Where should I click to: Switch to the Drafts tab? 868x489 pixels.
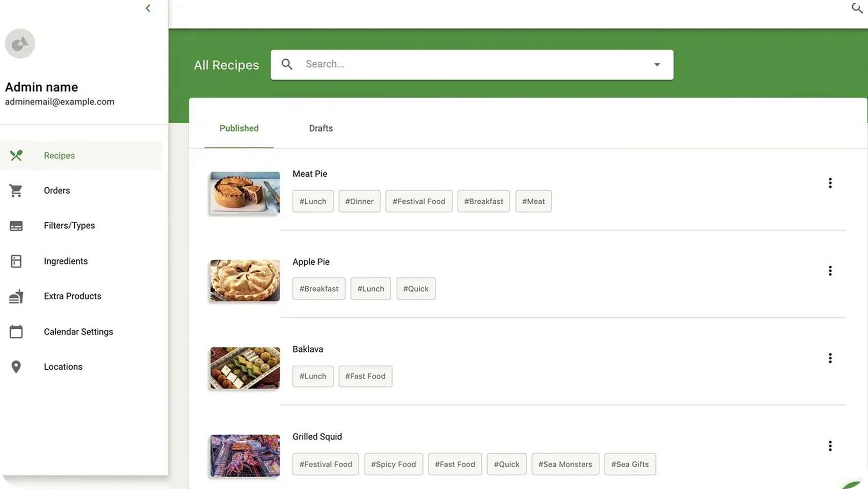point(321,129)
